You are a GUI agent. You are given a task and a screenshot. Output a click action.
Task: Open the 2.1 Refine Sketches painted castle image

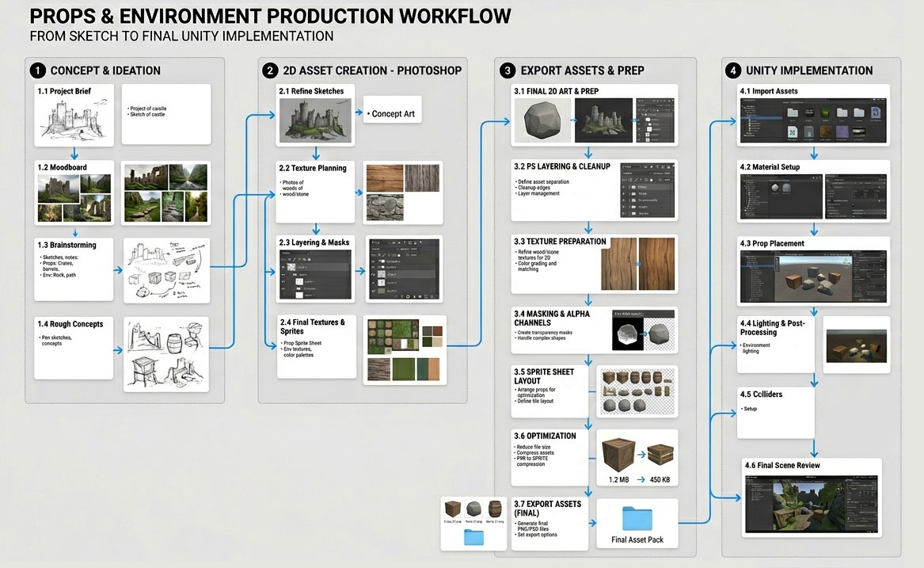click(x=315, y=120)
